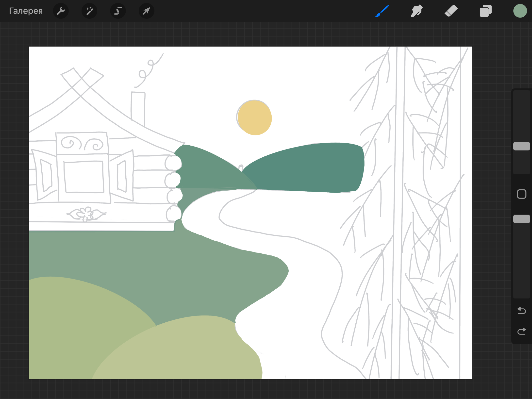Image resolution: width=532 pixels, height=399 pixels.
Task: Open the green active color swatch
Action: pyautogui.click(x=520, y=11)
